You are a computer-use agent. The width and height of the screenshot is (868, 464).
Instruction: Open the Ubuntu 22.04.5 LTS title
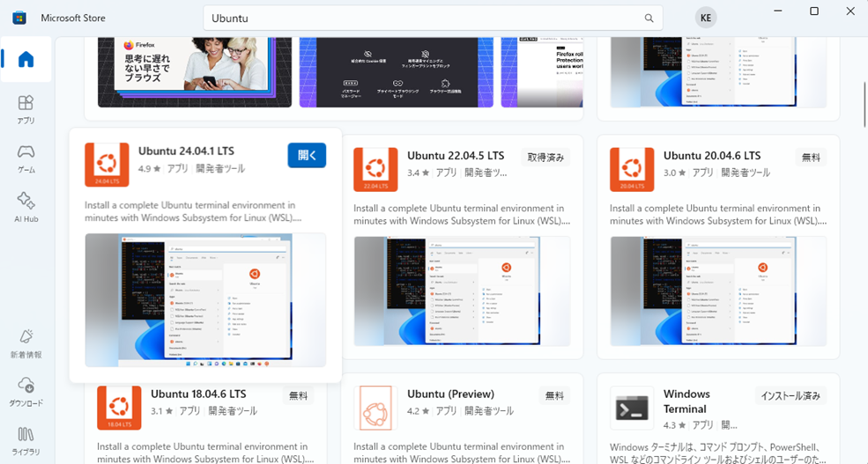click(456, 156)
